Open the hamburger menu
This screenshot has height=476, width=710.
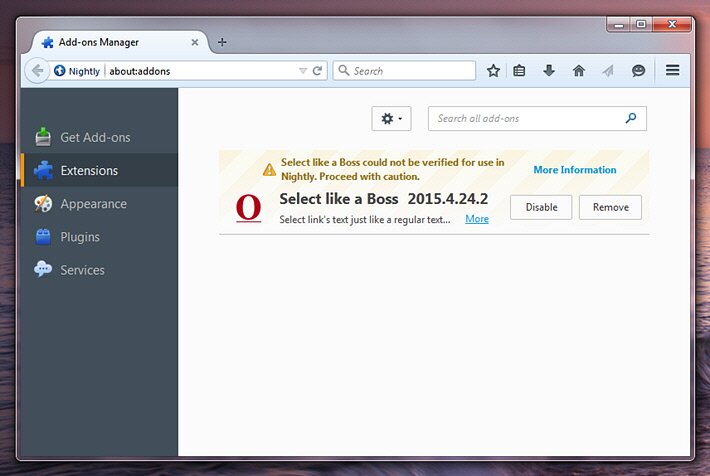tap(672, 70)
